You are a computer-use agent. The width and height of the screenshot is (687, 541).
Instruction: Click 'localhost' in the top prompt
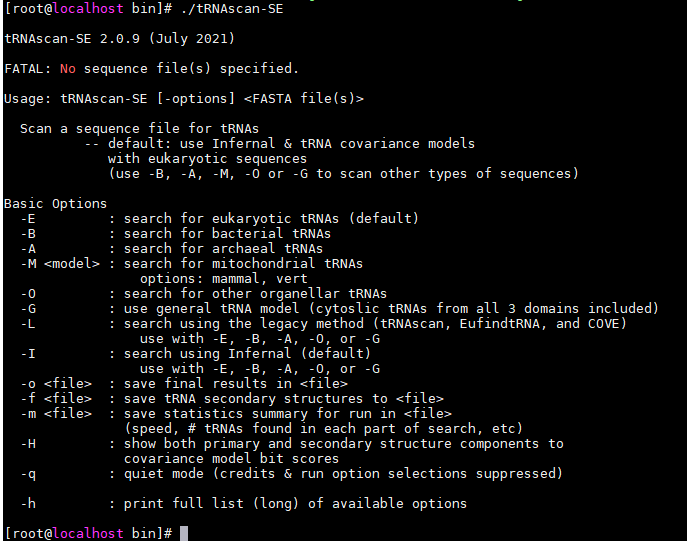pyautogui.click(x=88, y=9)
